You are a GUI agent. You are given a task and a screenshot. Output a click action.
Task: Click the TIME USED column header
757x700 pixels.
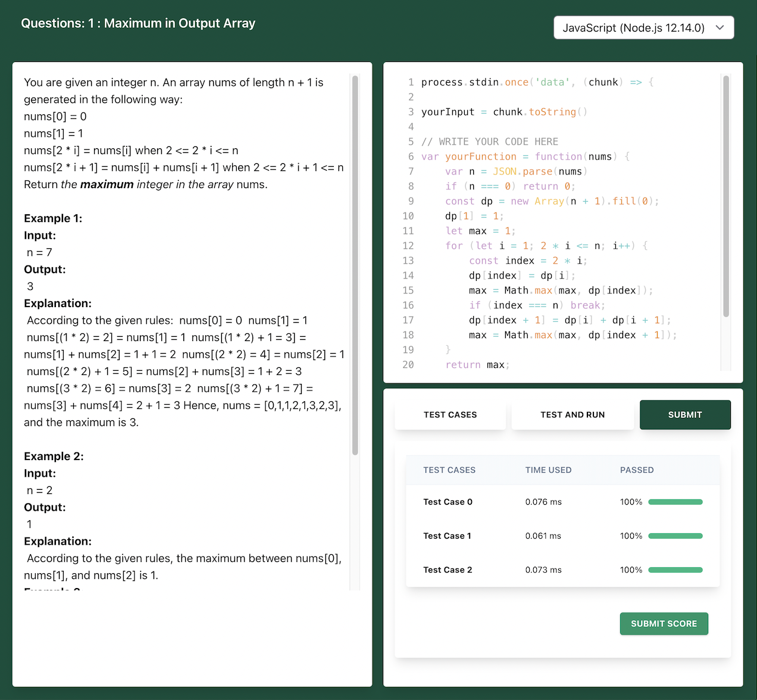tap(548, 470)
